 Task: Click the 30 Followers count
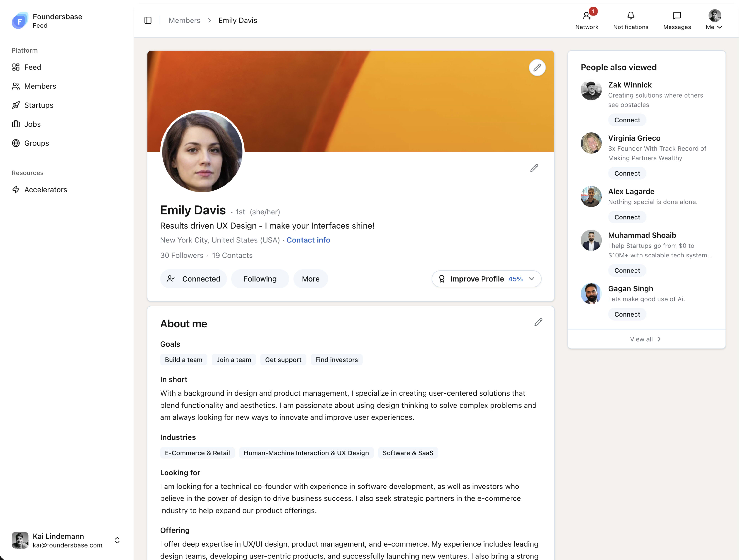pyautogui.click(x=182, y=255)
